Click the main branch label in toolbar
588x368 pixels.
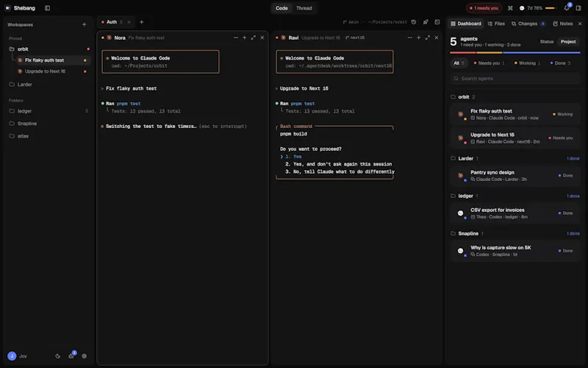[351, 22]
